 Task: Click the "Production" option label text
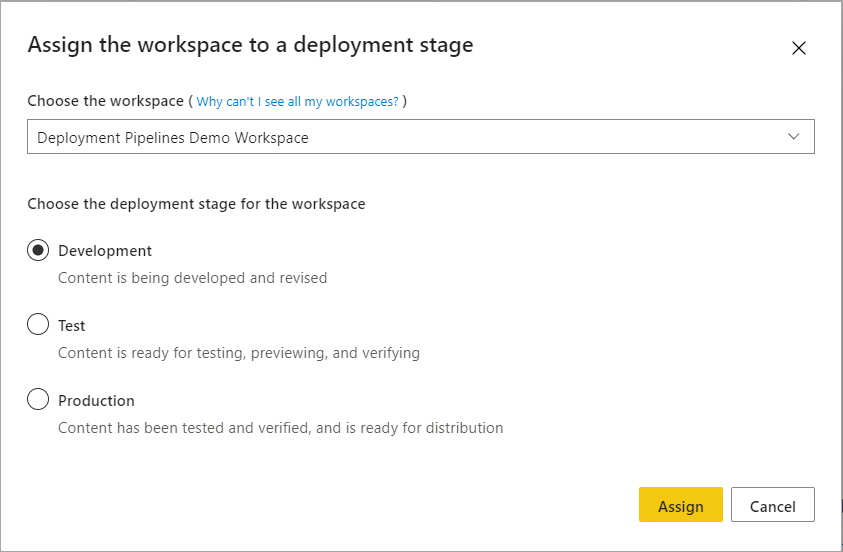[96, 401]
